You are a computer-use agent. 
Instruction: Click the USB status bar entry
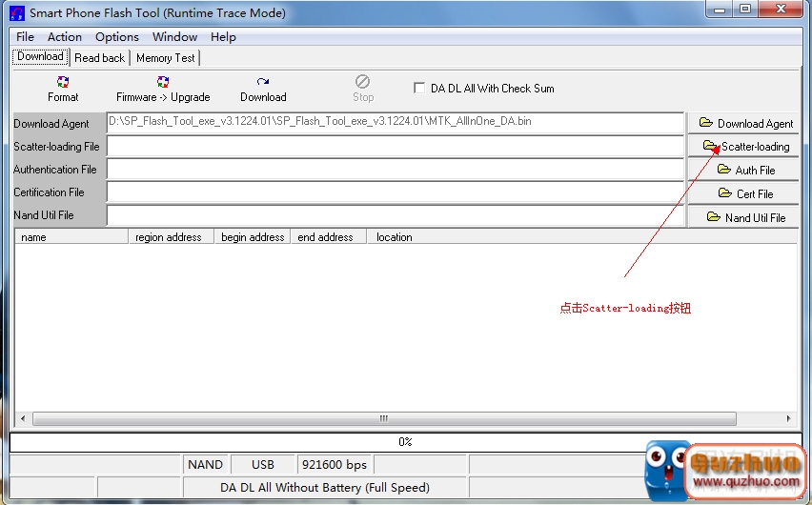[262, 465]
